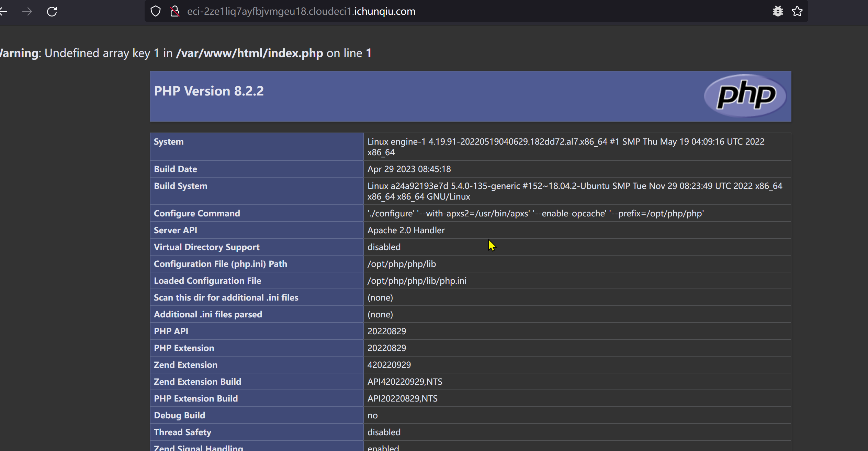
Task: Open the tracking protection shield icon
Action: [156, 11]
